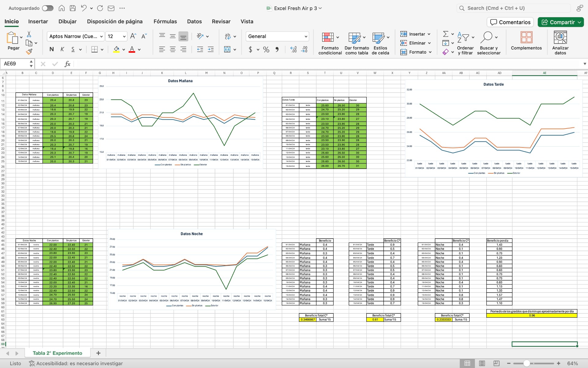Click the Format Painter brush icon
The image size is (588, 368).
[x=29, y=52]
